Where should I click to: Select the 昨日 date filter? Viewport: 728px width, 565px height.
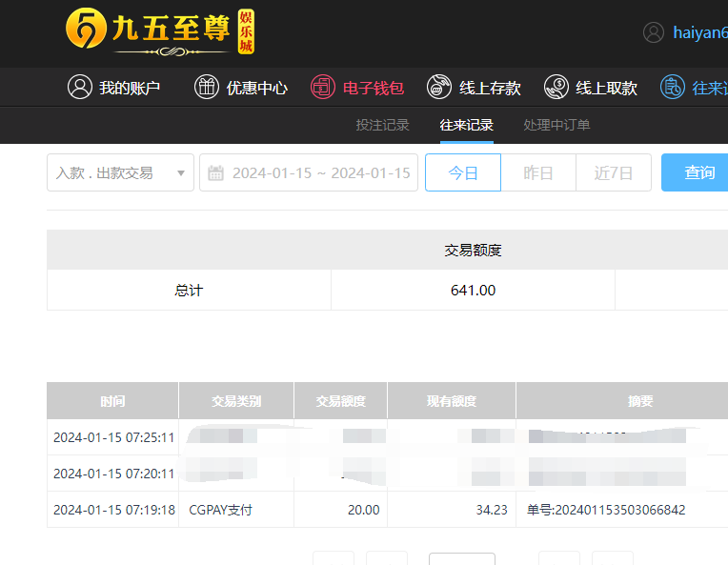538,172
